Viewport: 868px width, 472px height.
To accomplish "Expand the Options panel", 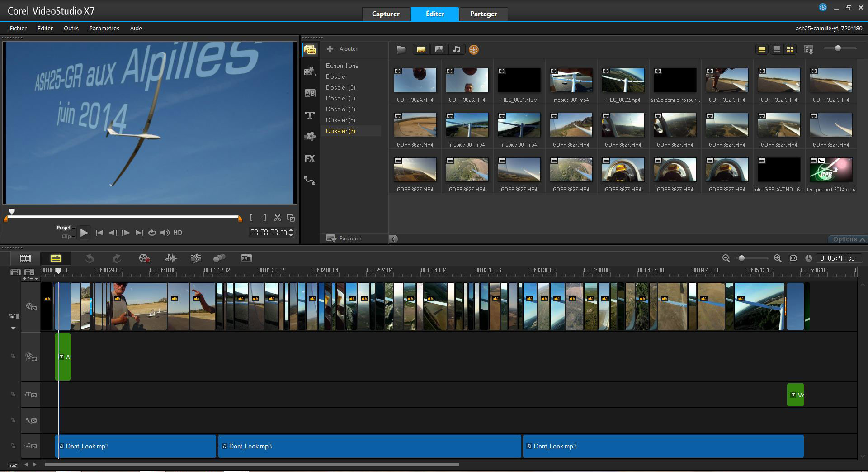I will point(849,239).
